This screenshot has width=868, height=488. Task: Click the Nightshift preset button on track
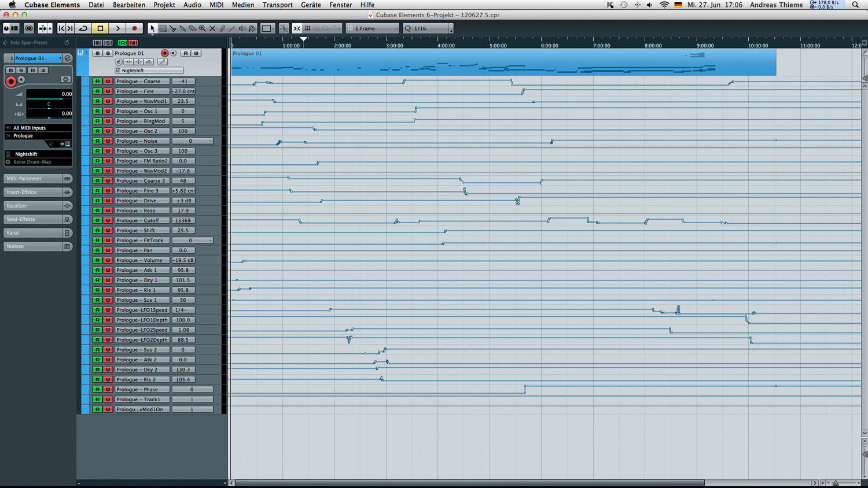[x=149, y=71]
